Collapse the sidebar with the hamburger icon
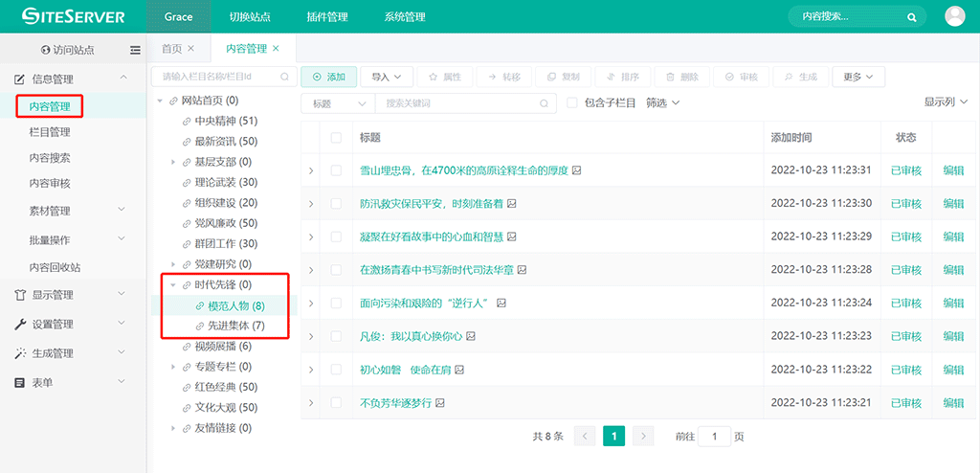The image size is (980, 473). tap(135, 50)
